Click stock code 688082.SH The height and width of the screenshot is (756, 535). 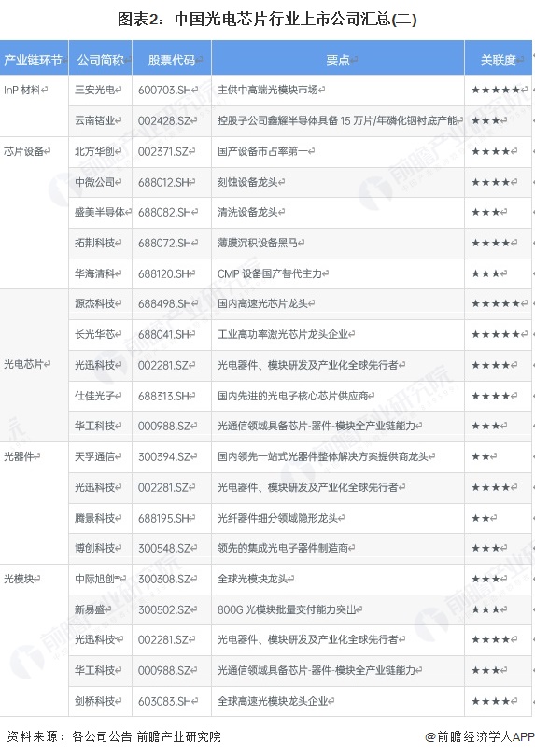165,212
